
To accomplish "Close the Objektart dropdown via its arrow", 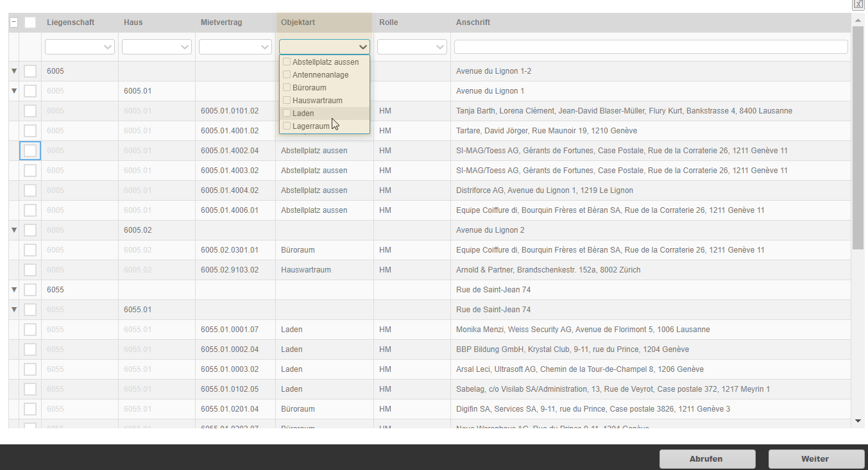I will (x=362, y=47).
